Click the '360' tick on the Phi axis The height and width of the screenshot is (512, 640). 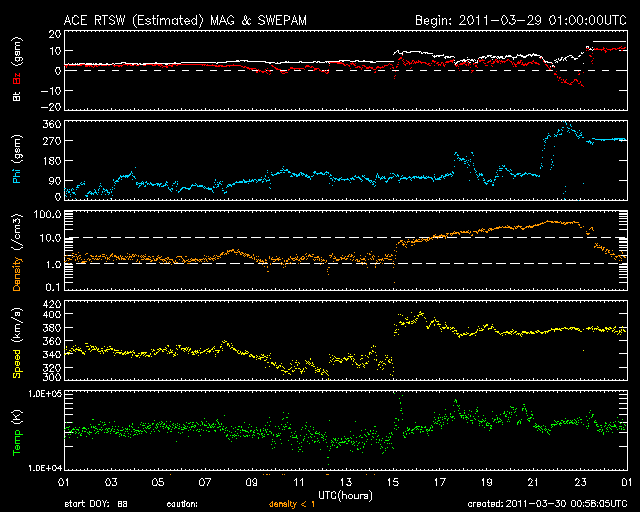click(52, 124)
